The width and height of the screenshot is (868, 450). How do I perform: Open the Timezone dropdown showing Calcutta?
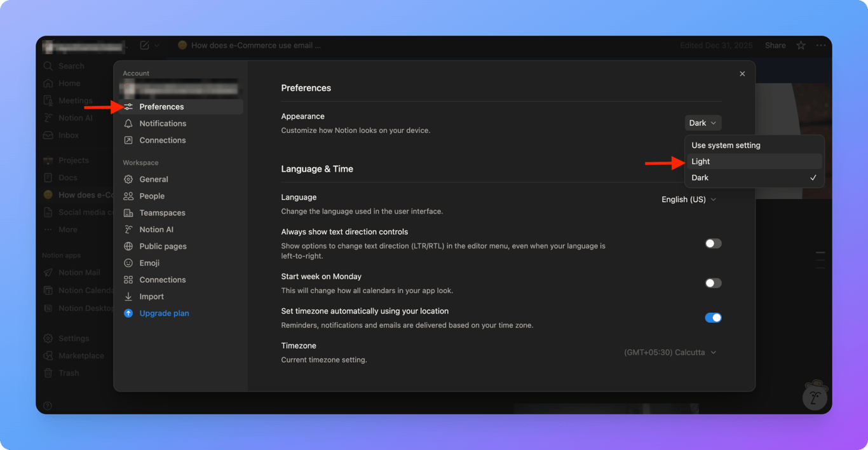pos(670,352)
